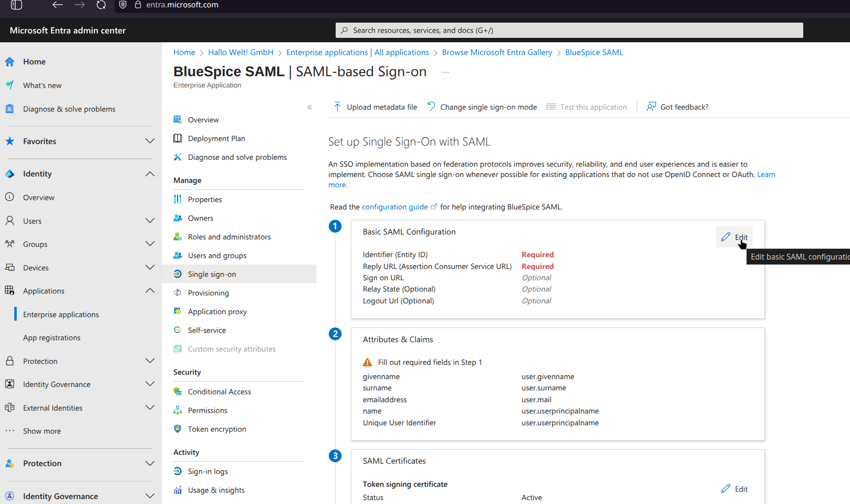Click the Upload metadata file arrow icon
The width and height of the screenshot is (850, 504).
click(x=337, y=107)
